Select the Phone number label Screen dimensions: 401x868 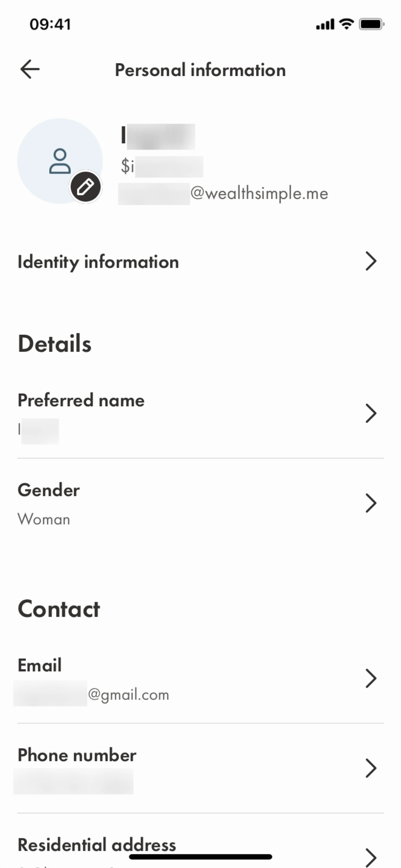click(x=77, y=755)
